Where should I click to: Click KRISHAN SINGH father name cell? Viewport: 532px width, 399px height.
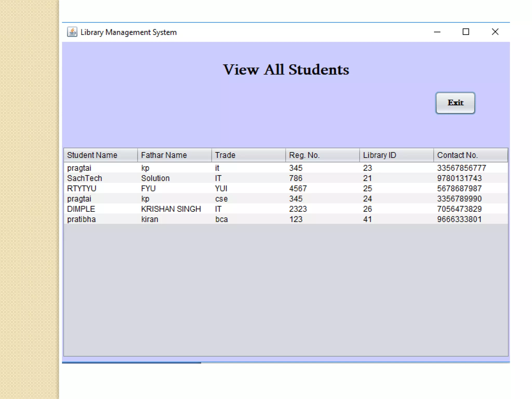coord(171,209)
